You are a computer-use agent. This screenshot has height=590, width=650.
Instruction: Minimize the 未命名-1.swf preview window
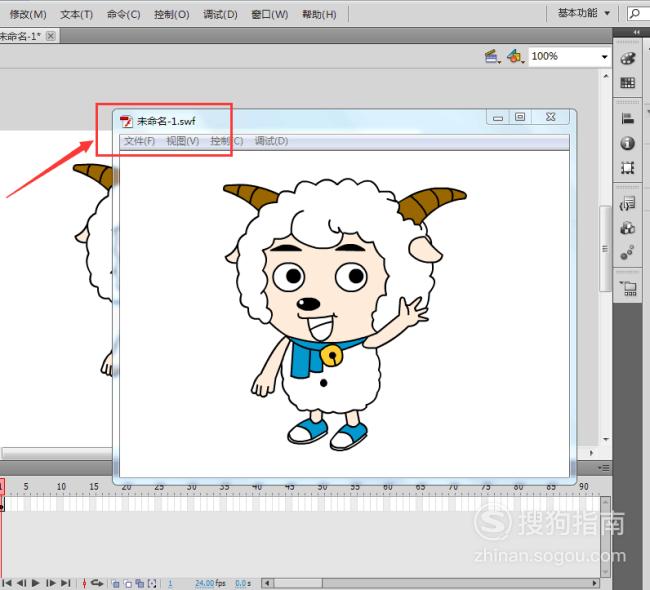[498, 117]
